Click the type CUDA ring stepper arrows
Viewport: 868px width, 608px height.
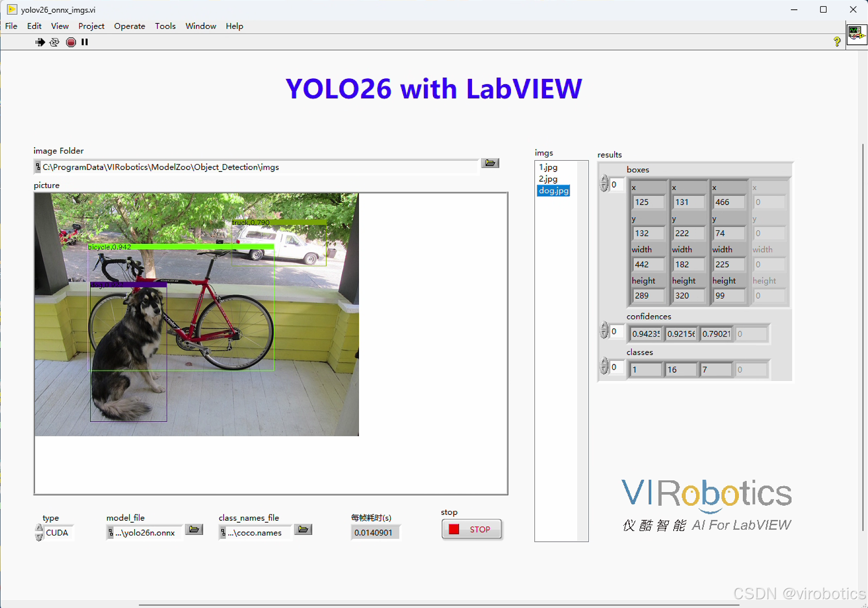(39, 532)
